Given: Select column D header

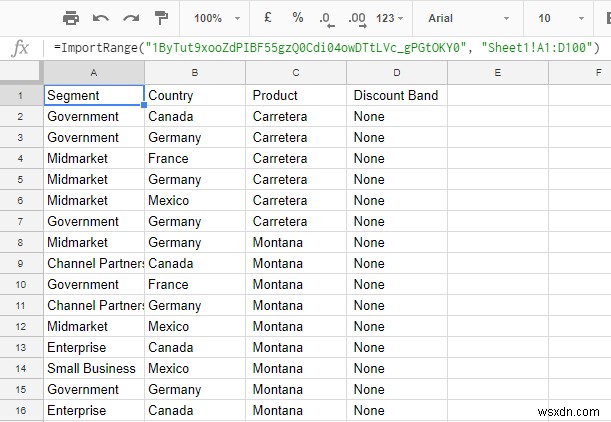Looking at the screenshot, I should point(397,72).
